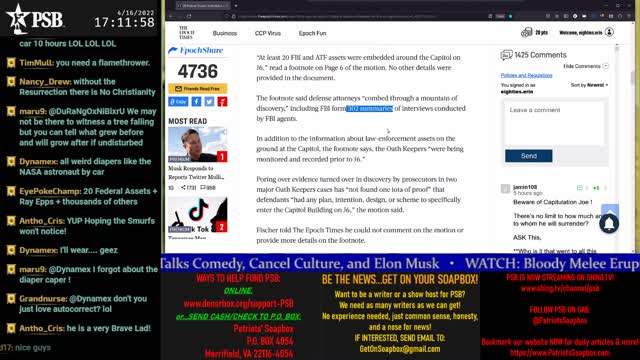The width and height of the screenshot is (640, 360).
Task: Click the Friends Read Free button
Action: click(x=198, y=89)
